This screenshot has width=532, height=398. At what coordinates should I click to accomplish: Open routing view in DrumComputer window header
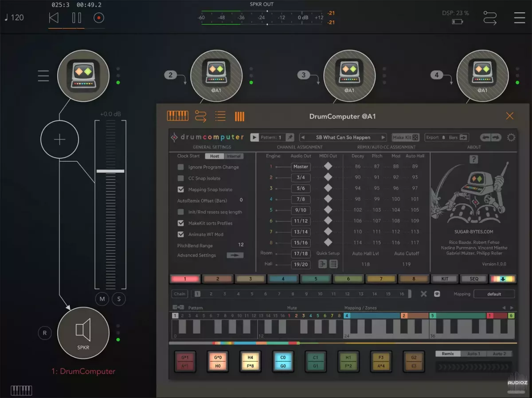200,116
